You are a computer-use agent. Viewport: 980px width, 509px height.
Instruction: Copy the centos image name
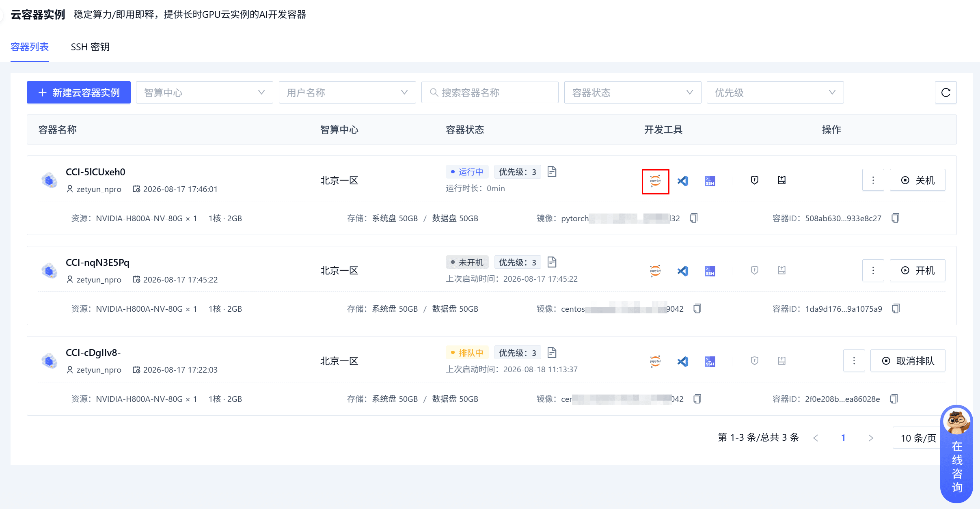coord(697,309)
